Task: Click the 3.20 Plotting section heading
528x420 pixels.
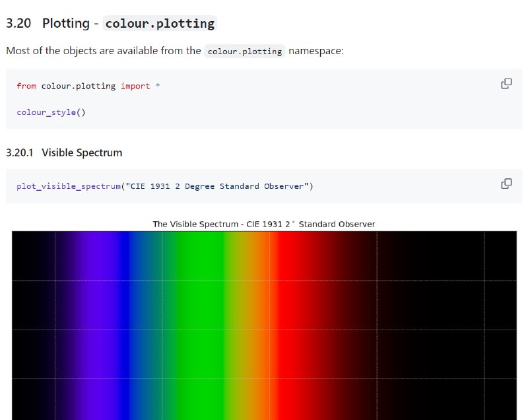Action: tap(111, 23)
